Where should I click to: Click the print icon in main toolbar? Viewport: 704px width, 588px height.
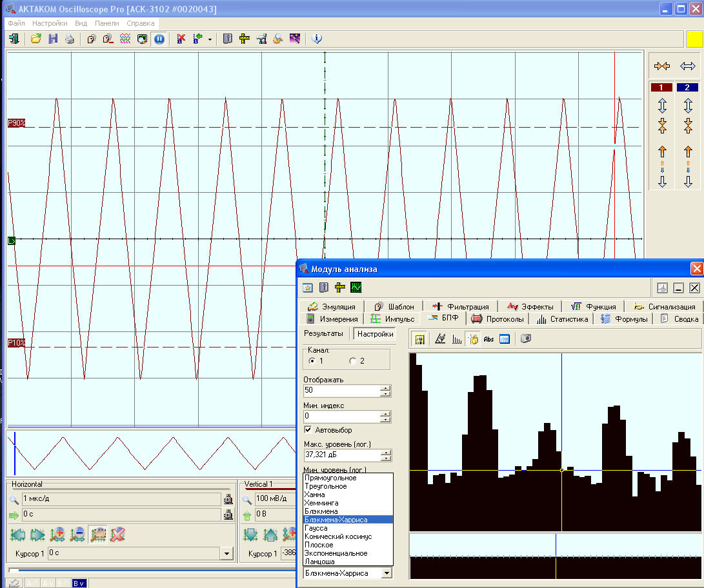point(70,39)
